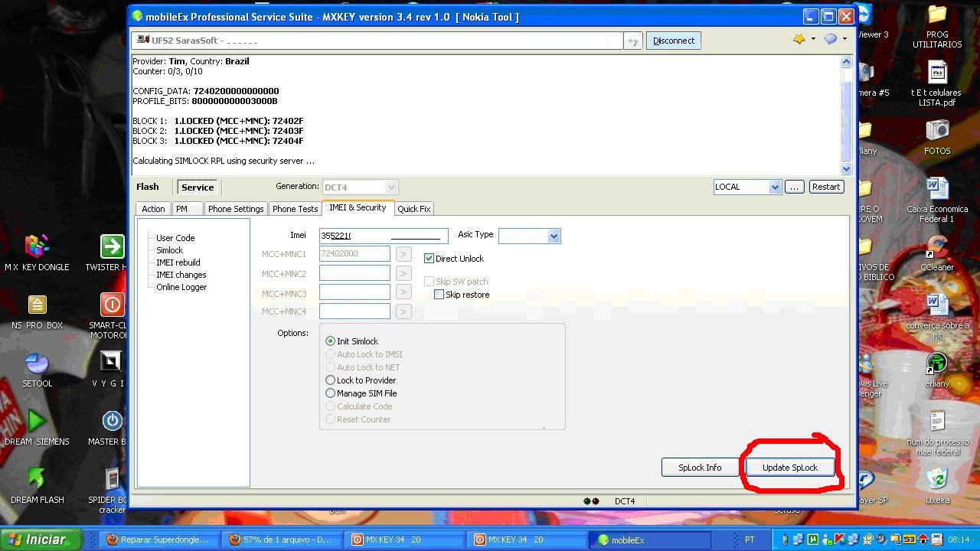Enable the Skip restore checkbox

(x=439, y=295)
